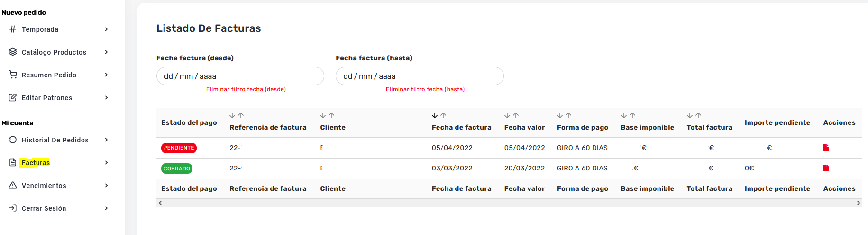Expand the Vencimientos chevron arrow

[x=106, y=186]
